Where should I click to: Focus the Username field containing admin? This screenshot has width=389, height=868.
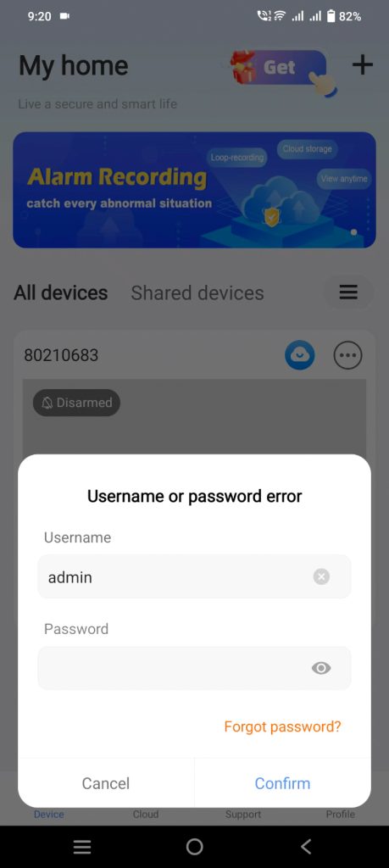coord(194,576)
